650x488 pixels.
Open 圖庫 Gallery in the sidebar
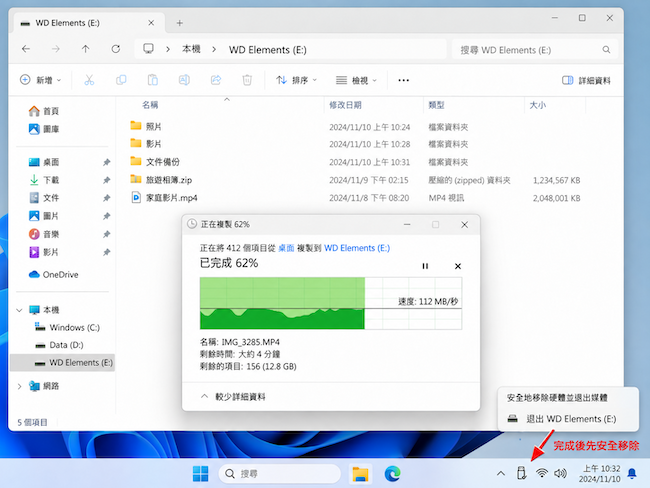click(x=44, y=129)
